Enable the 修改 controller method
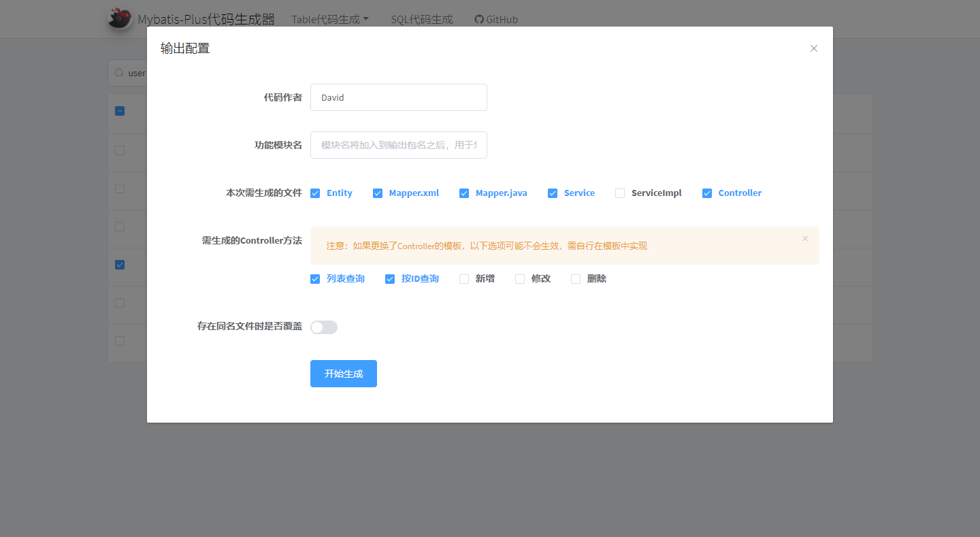The width and height of the screenshot is (980, 537). coord(520,278)
